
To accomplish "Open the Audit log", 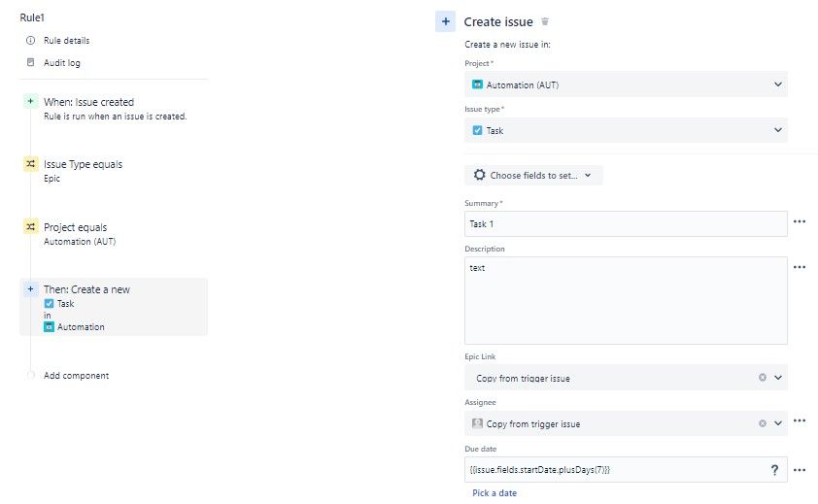I will point(61,62).
